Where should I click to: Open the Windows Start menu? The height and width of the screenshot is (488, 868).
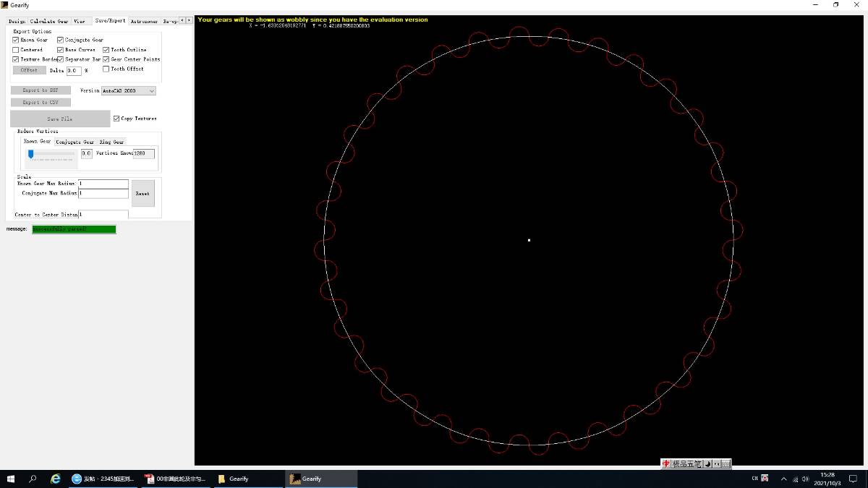pyautogui.click(x=12, y=479)
